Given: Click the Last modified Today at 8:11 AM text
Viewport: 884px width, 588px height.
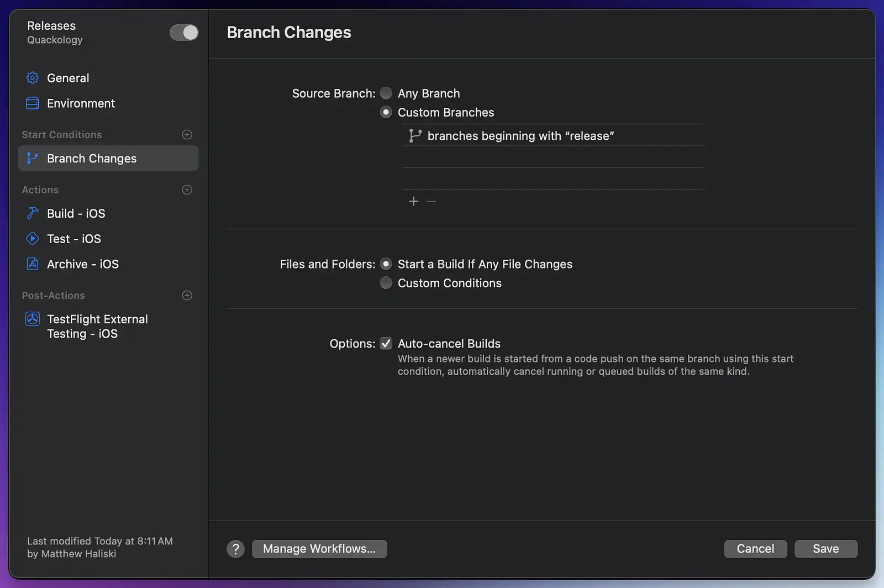Looking at the screenshot, I should pos(100,542).
